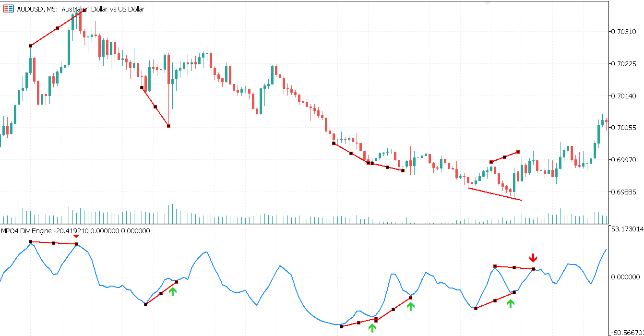This screenshot has width=644, height=336.
Task: Select the red indicator line ending at the red down arrow
Action: pyautogui.click(x=514, y=267)
